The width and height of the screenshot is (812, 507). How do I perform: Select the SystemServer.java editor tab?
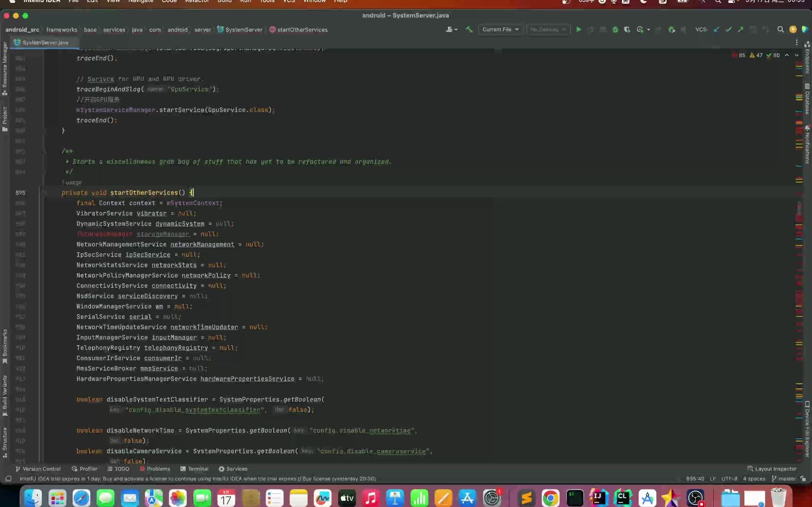click(45, 42)
